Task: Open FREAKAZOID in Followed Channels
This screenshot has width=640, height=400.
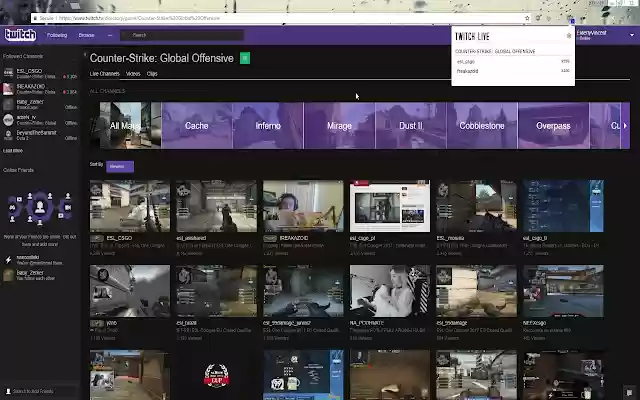Action: tap(40, 89)
